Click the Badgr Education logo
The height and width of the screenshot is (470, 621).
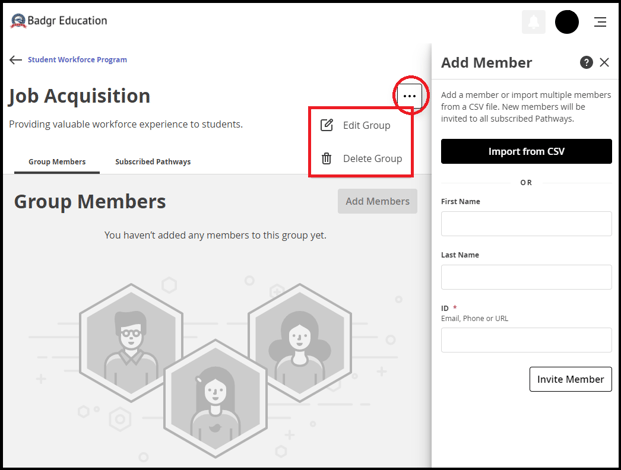[59, 21]
